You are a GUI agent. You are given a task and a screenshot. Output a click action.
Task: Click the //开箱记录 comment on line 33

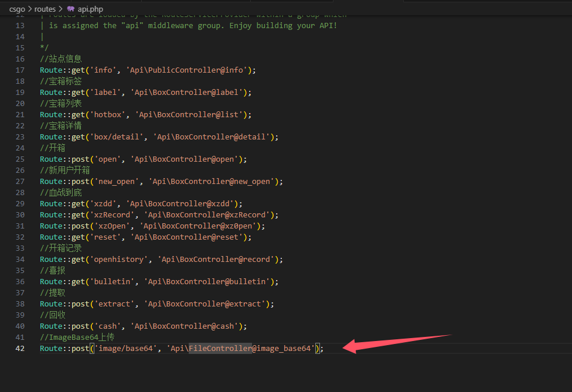pos(60,248)
